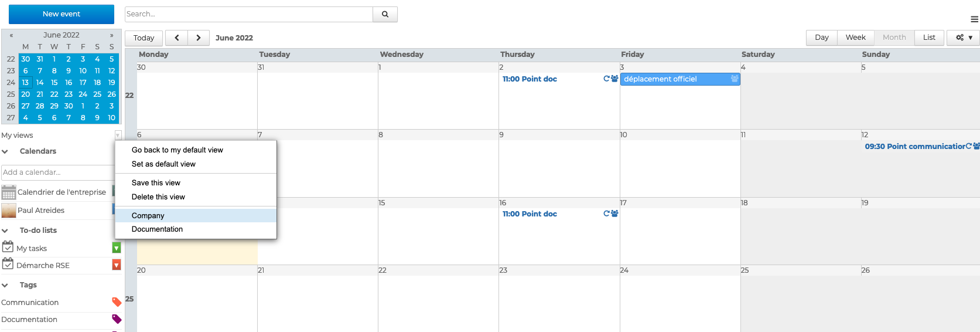This screenshot has width=980, height=332.
Task: Collapse the Calendars section
Action: [x=5, y=151]
